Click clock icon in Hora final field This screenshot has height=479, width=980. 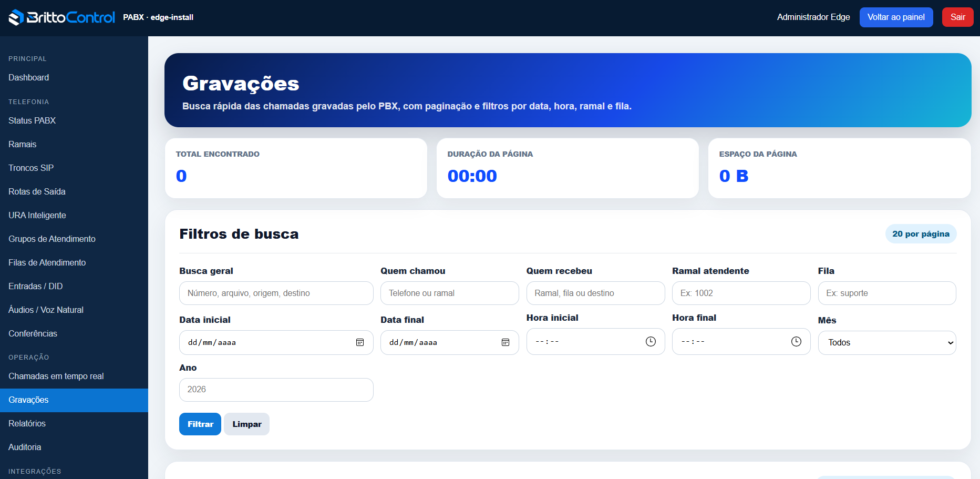(797, 342)
